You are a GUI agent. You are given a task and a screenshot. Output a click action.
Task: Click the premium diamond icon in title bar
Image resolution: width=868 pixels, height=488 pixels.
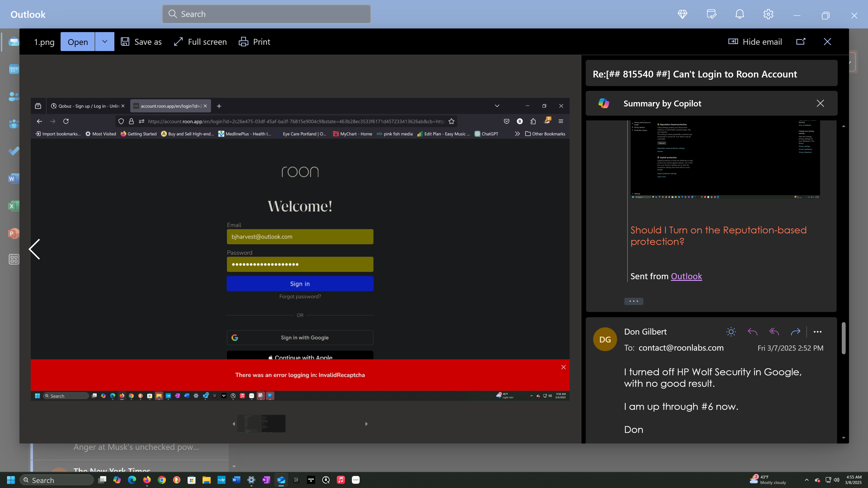tap(682, 14)
